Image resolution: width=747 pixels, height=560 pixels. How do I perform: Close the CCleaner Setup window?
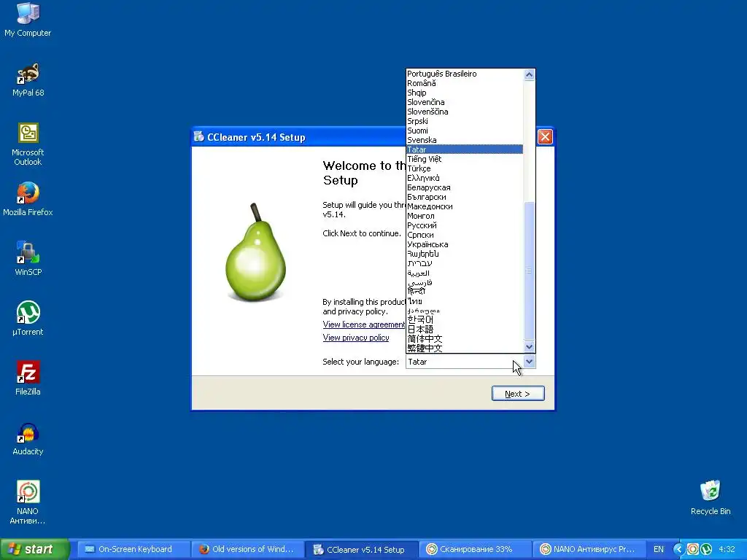pyautogui.click(x=545, y=137)
